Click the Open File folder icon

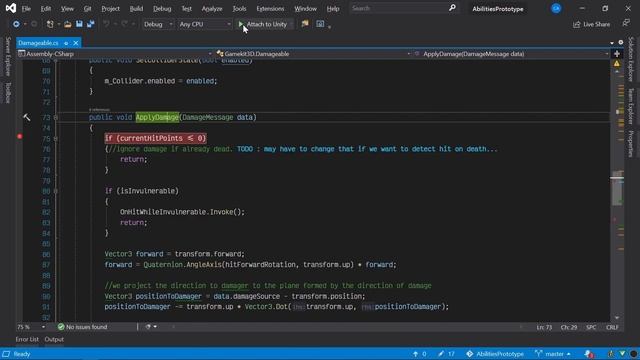point(68,24)
